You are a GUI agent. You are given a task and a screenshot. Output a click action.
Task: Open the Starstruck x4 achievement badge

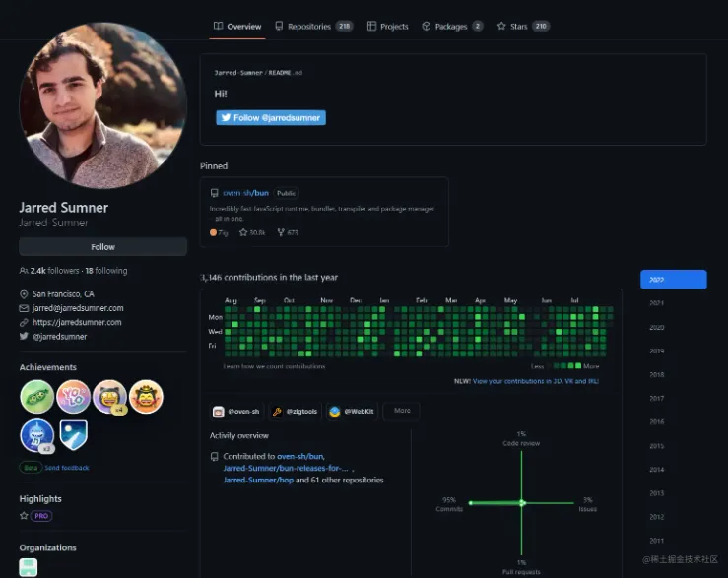tap(109, 397)
